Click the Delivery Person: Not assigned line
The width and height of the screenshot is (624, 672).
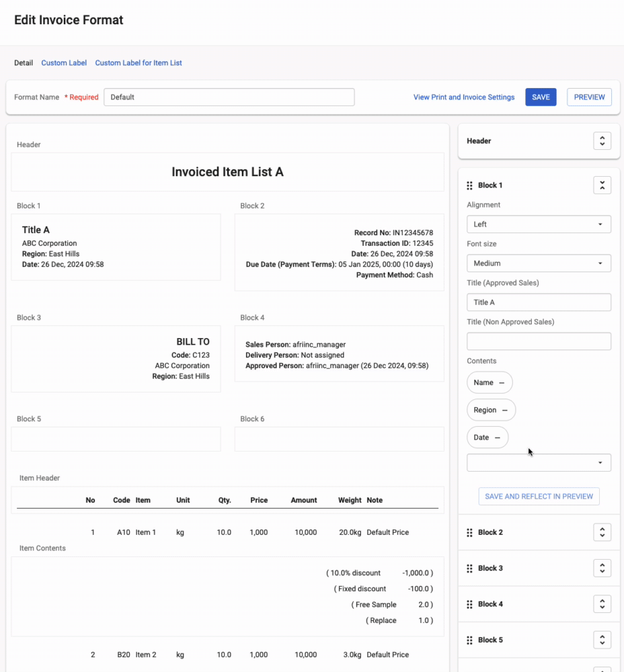[295, 355]
